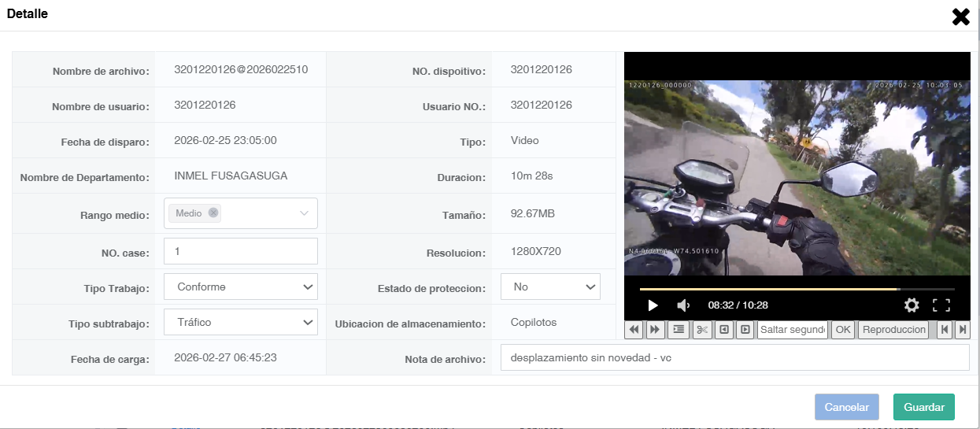This screenshot has height=429, width=980.
Task: Select the size value 92.67MB
Action: [x=533, y=213]
